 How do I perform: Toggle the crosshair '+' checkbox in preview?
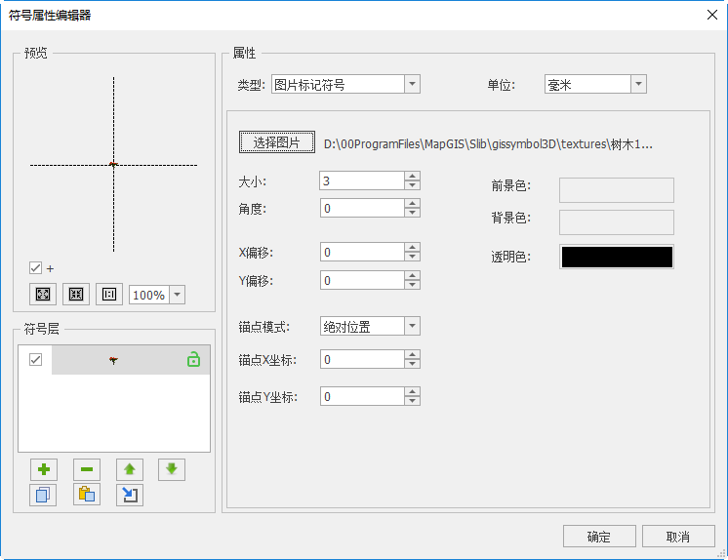tap(36, 268)
